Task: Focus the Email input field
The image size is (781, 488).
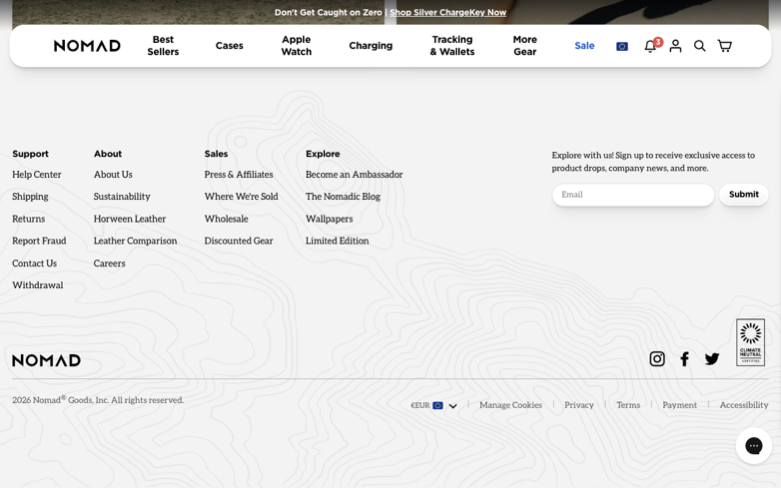Action: pos(633,195)
